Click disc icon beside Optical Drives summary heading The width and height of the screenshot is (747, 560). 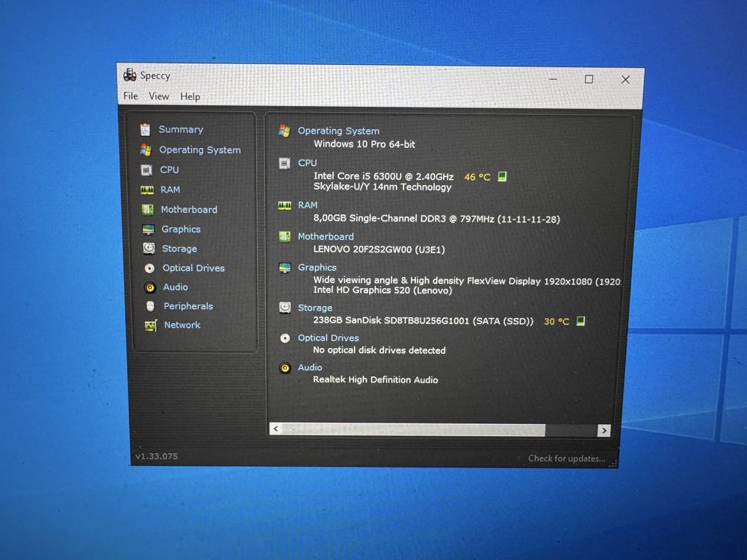click(x=285, y=338)
